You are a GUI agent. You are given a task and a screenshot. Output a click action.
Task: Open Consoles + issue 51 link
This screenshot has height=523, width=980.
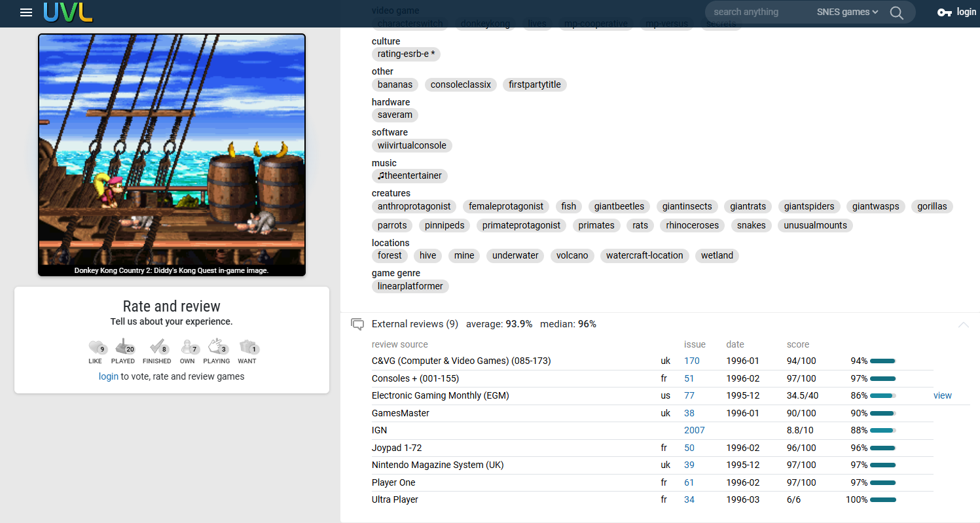coord(689,378)
